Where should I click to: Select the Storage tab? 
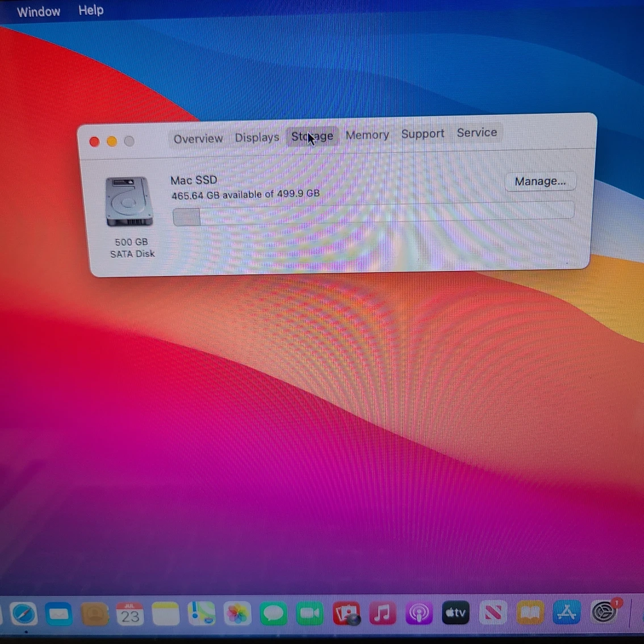[312, 136]
